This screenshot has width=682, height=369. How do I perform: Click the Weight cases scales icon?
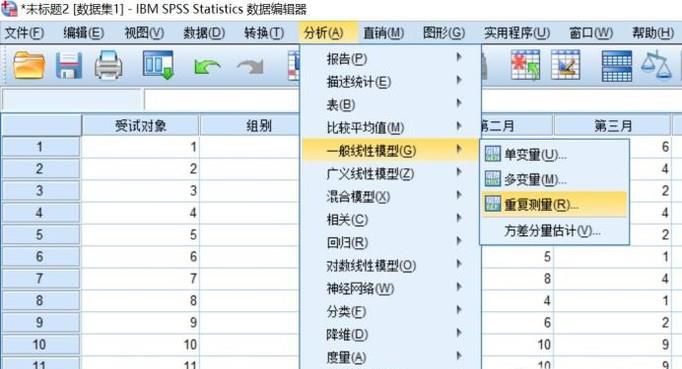(656, 65)
